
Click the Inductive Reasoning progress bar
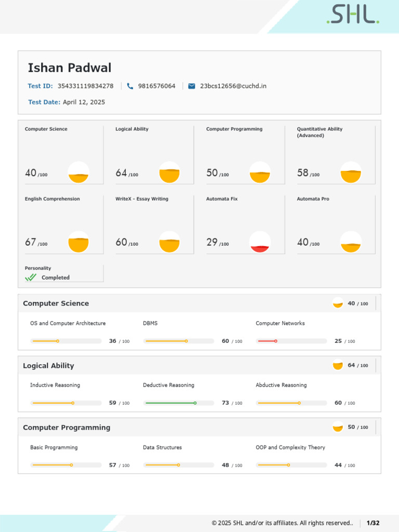click(66, 403)
